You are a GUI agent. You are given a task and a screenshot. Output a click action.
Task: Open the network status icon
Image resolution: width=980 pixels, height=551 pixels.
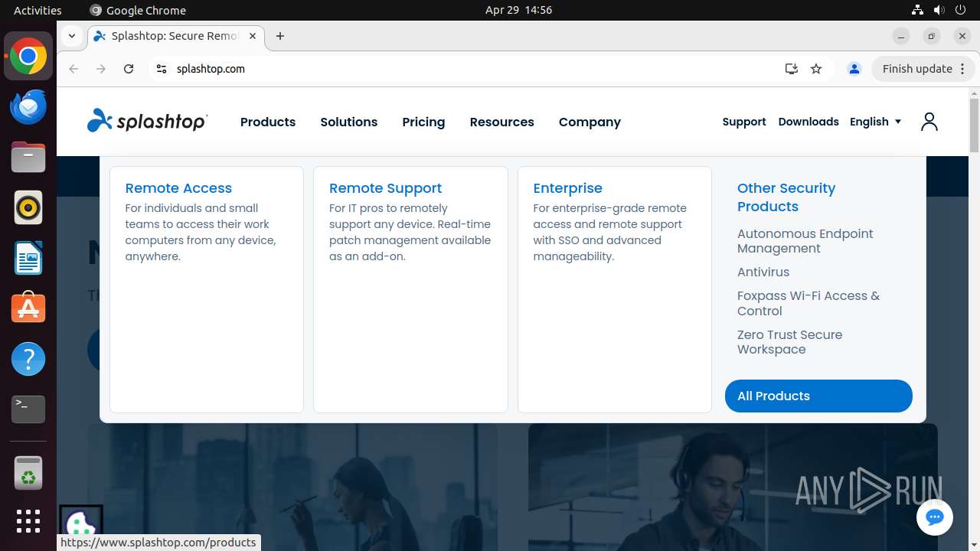coord(917,10)
